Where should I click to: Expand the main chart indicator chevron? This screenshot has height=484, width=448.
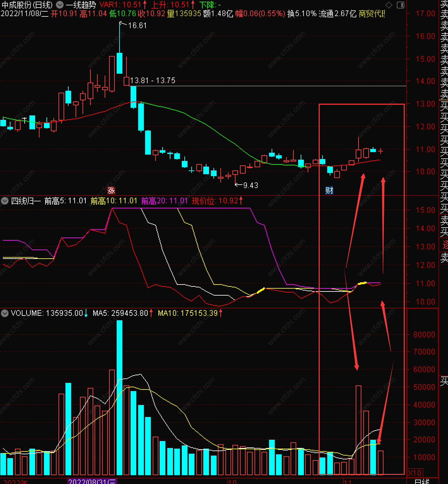tap(60, 5)
